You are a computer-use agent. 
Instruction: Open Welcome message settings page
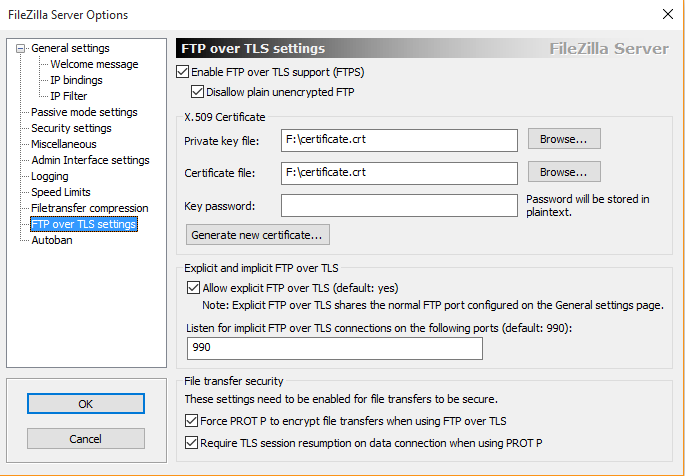94,64
